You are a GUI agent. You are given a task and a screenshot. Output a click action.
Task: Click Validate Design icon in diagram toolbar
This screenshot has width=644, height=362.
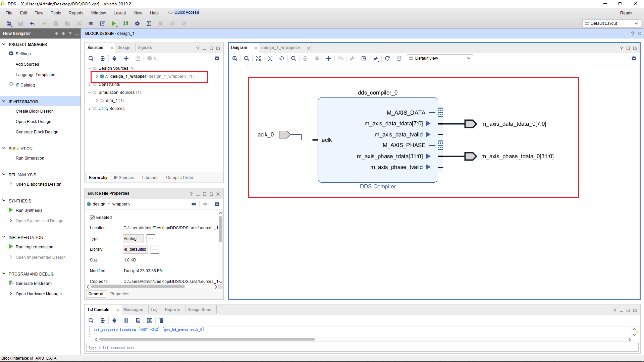364,58
